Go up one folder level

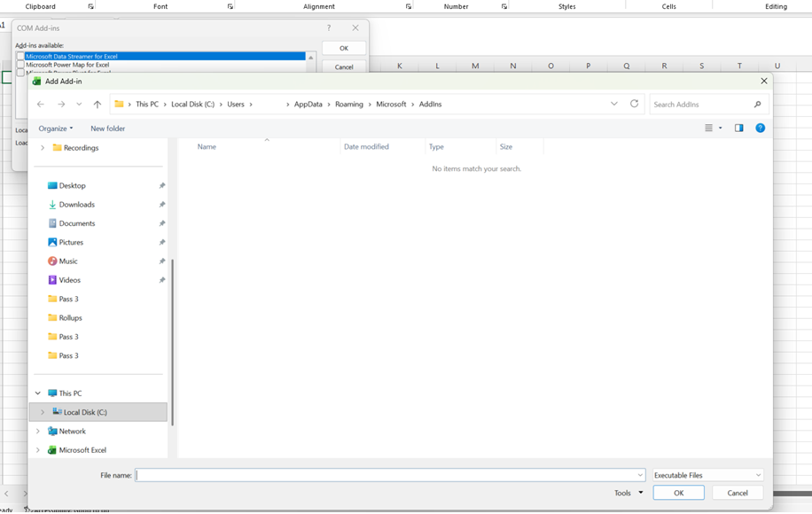coord(98,104)
